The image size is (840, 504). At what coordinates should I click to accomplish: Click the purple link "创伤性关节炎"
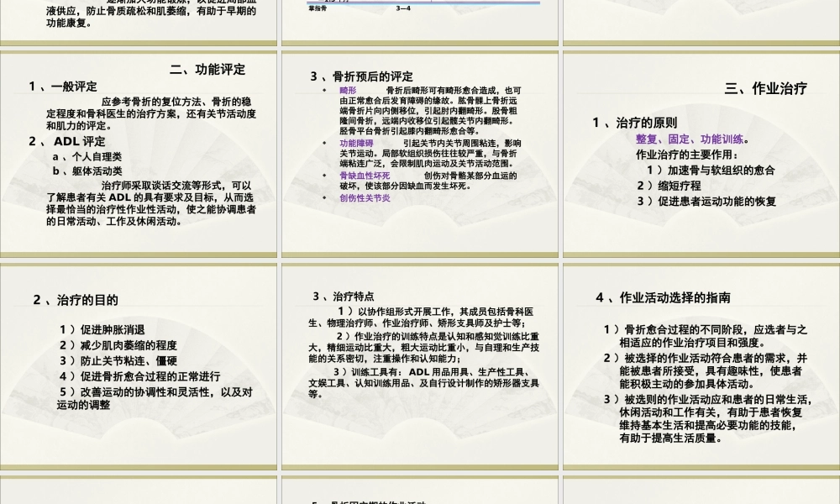365,199
